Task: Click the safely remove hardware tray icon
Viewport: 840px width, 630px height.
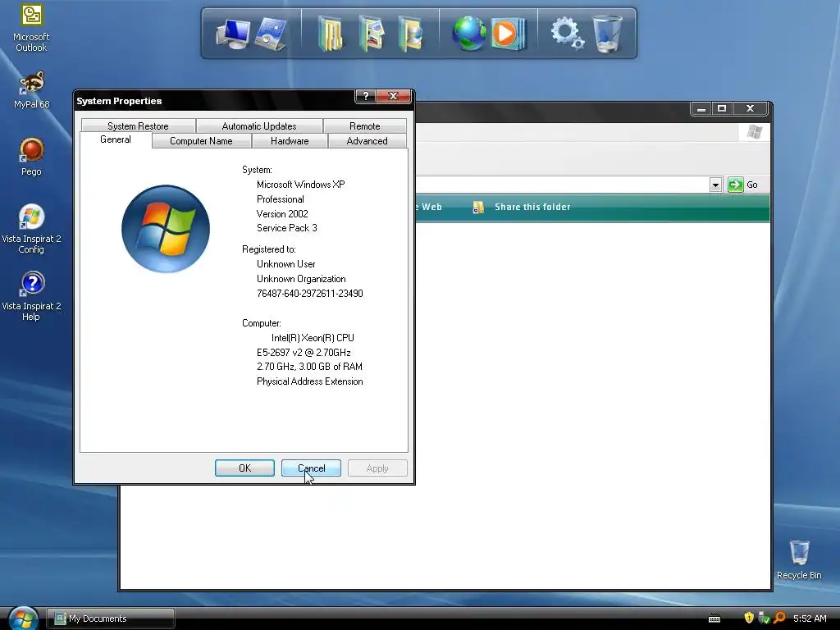Action: pos(764,619)
